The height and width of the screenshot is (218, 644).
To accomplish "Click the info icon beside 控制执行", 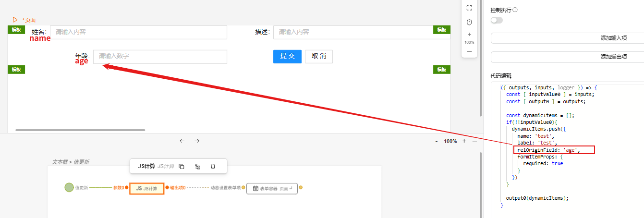I will click(515, 10).
